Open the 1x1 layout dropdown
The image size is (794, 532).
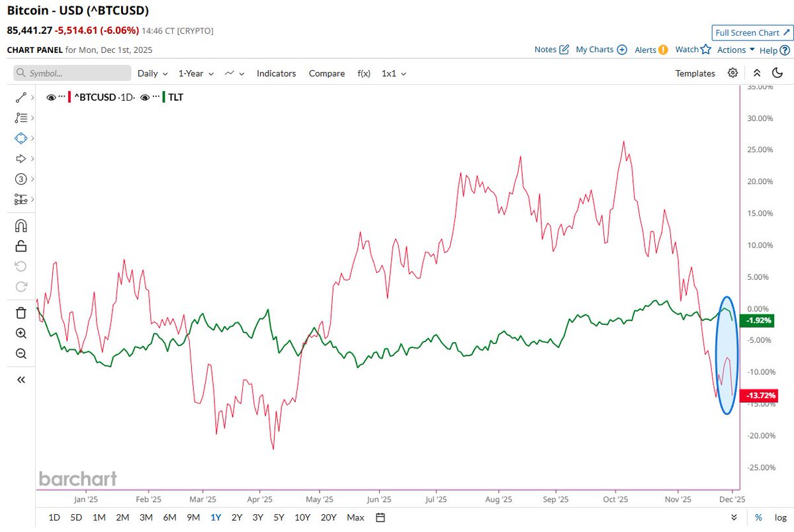(393, 73)
